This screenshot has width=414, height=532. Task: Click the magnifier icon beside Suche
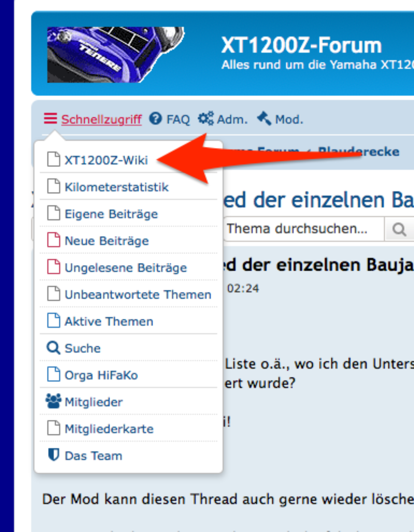pos(53,348)
